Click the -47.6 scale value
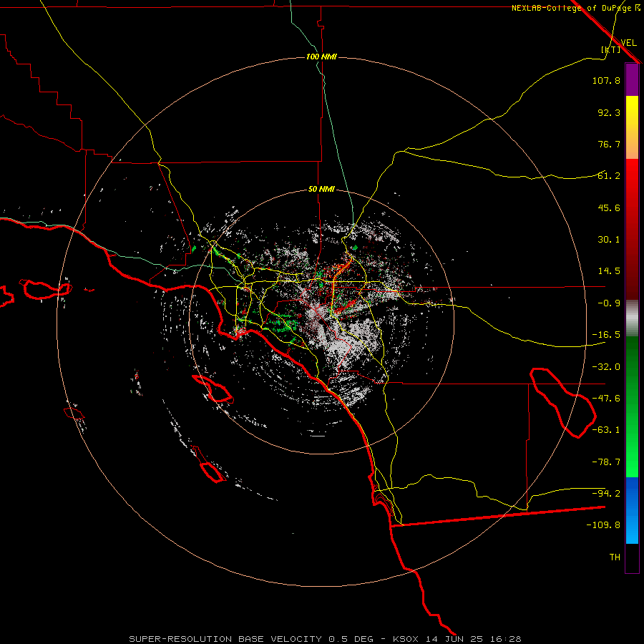Screen dimensions: 644x644 pyautogui.click(x=606, y=399)
